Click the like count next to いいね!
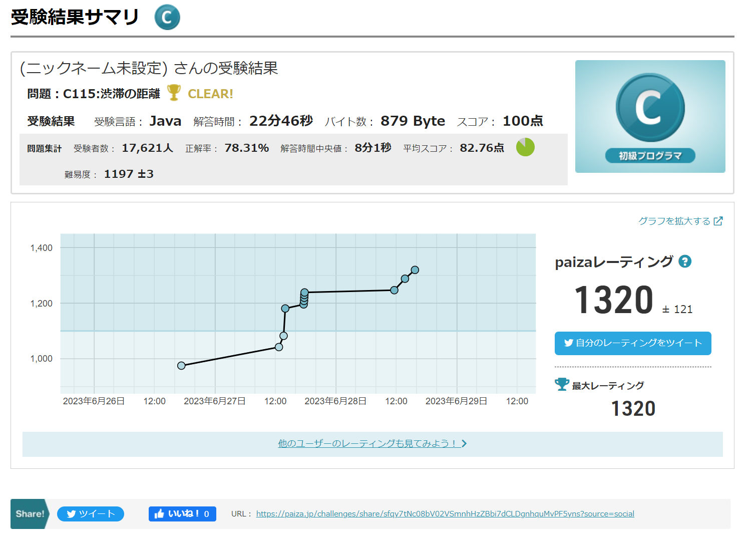The width and height of the screenshot is (756, 540). [x=206, y=514]
